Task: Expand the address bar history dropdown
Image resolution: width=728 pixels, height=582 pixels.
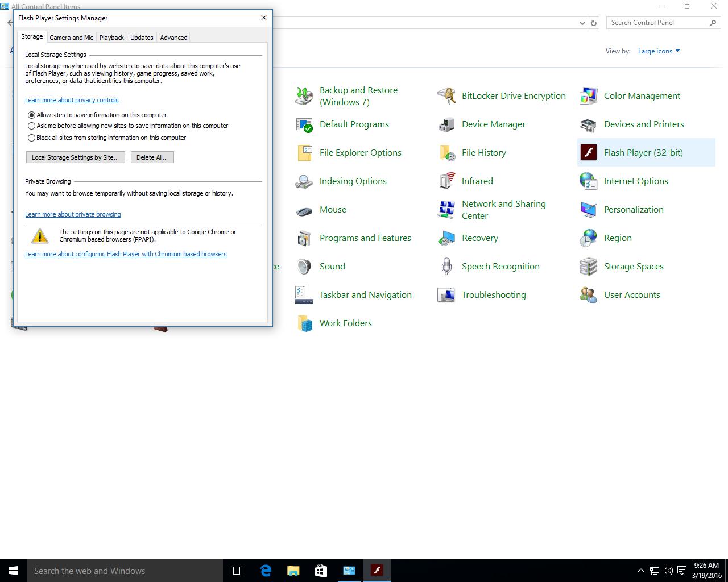Action: pyautogui.click(x=582, y=23)
